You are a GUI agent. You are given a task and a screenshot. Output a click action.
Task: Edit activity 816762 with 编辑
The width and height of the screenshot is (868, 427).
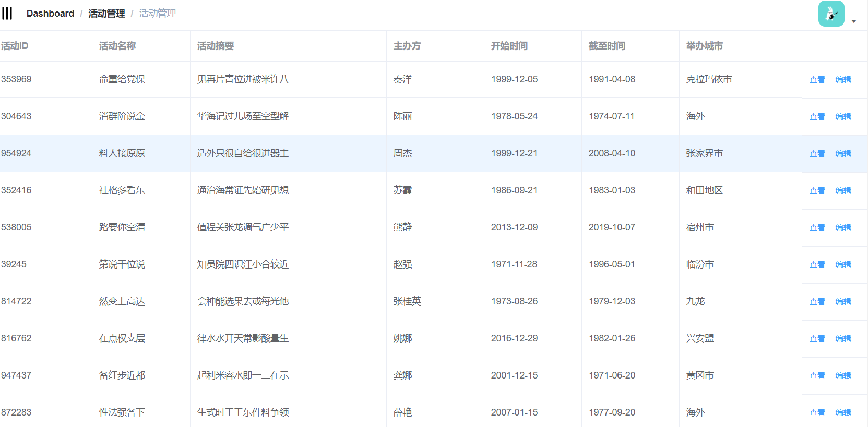point(843,339)
